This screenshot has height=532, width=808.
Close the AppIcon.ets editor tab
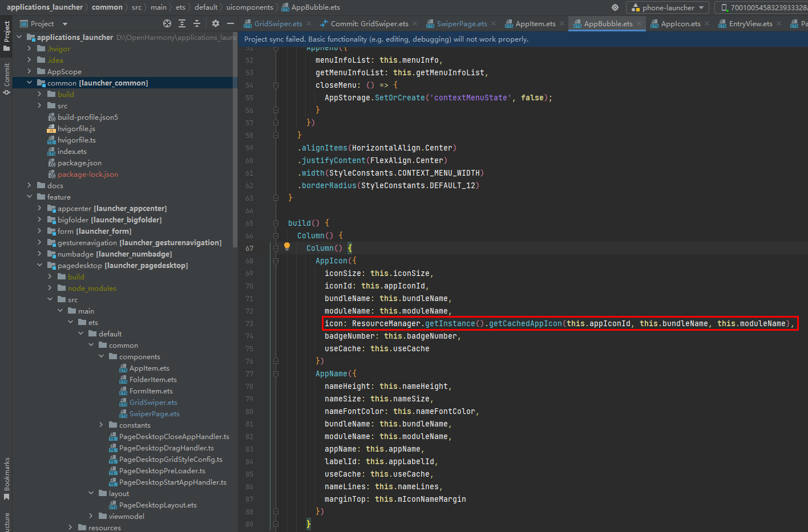707,23
